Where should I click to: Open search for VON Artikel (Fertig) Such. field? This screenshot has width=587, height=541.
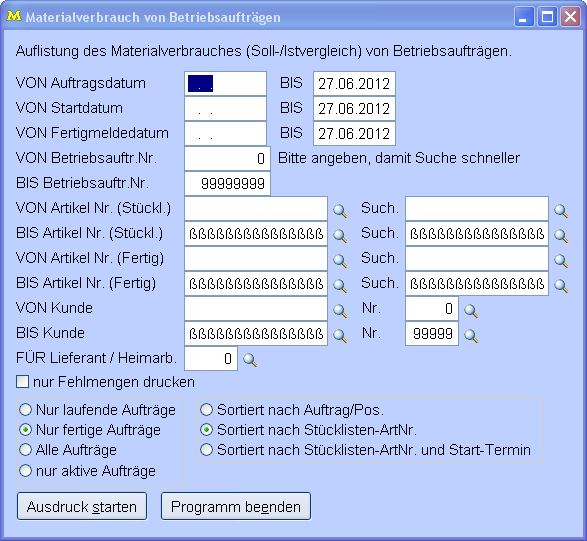561,260
